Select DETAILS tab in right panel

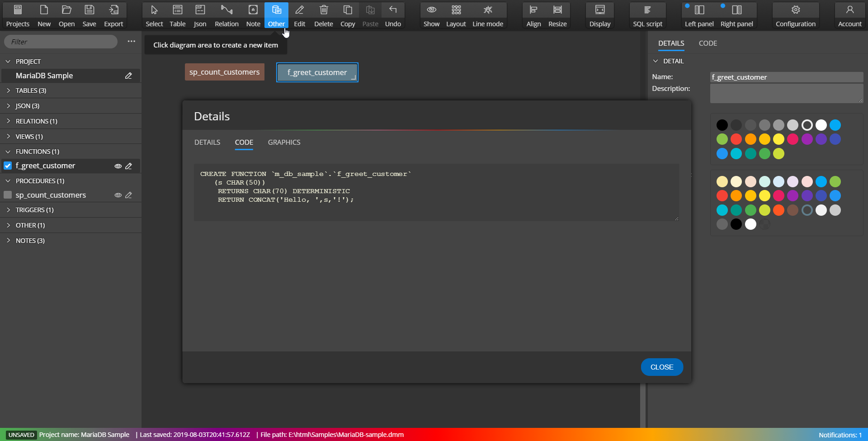671,43
